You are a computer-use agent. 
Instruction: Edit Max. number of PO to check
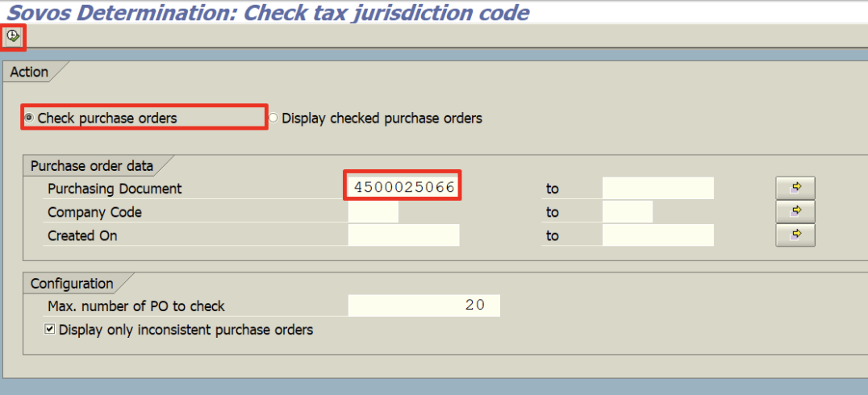tap(424, 306)
